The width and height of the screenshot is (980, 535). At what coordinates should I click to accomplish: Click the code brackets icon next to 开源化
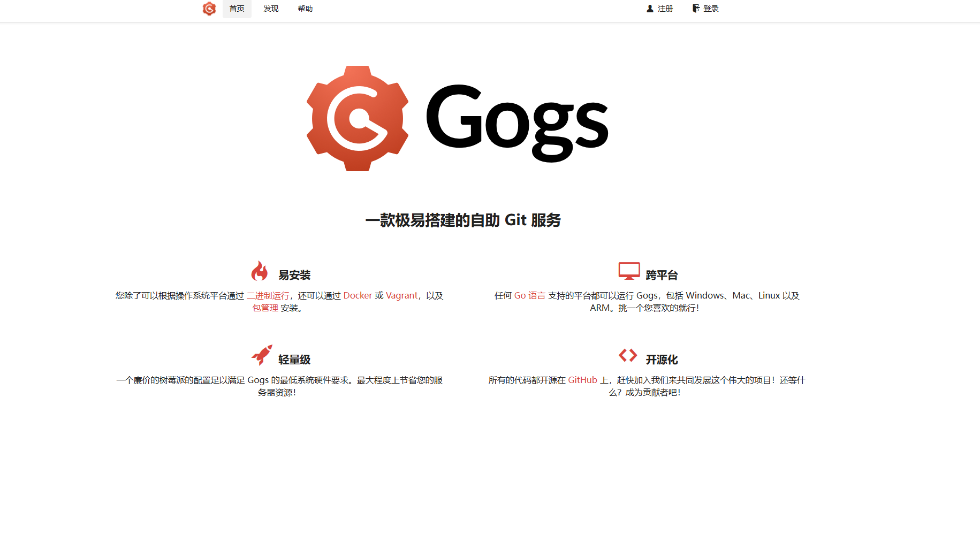pyautogui.click(x=628, y=355)
